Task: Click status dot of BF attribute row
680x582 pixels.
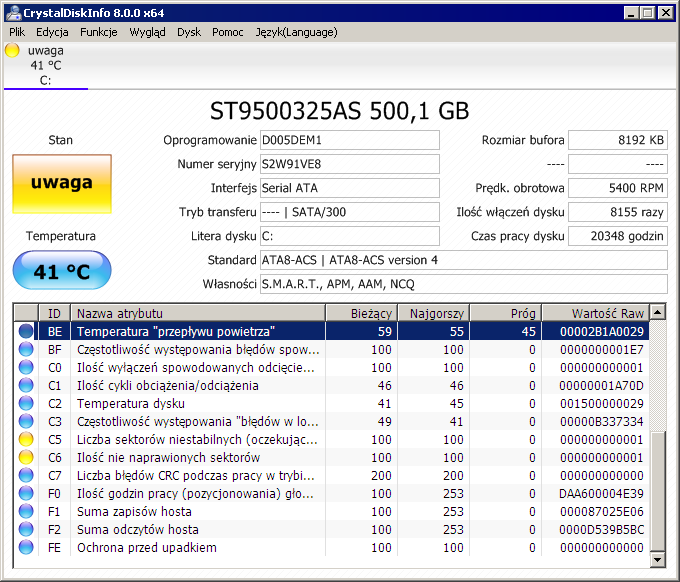Action: (26, 350)
